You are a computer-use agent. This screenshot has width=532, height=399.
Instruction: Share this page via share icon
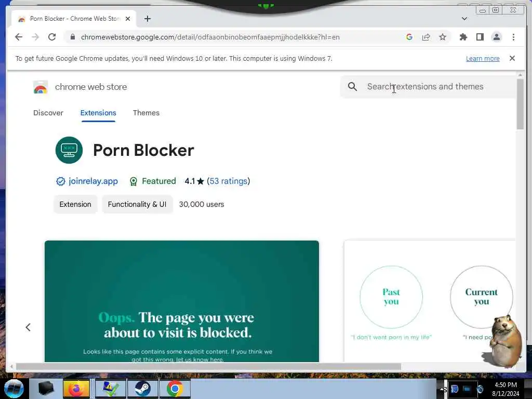[x=426, y=37]
